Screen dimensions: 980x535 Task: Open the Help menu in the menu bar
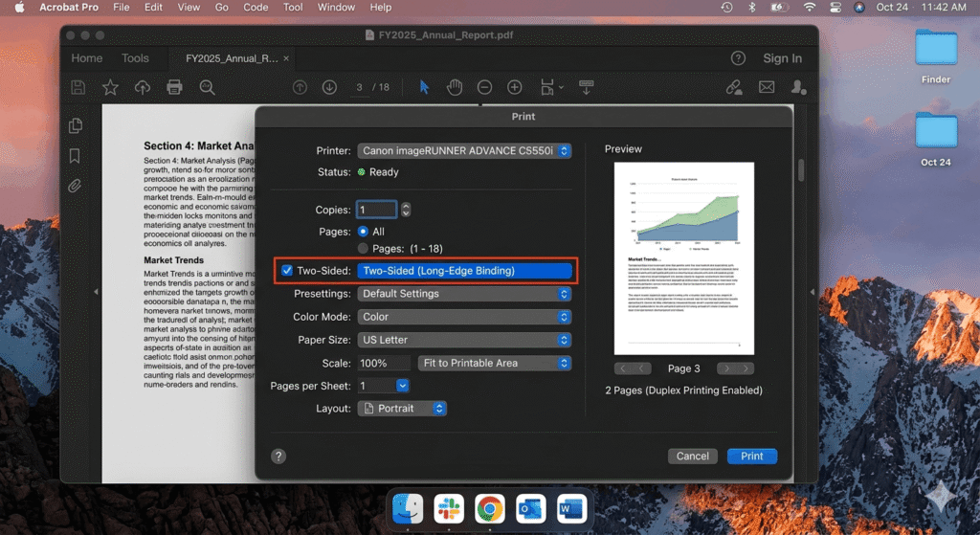point(381,8)
